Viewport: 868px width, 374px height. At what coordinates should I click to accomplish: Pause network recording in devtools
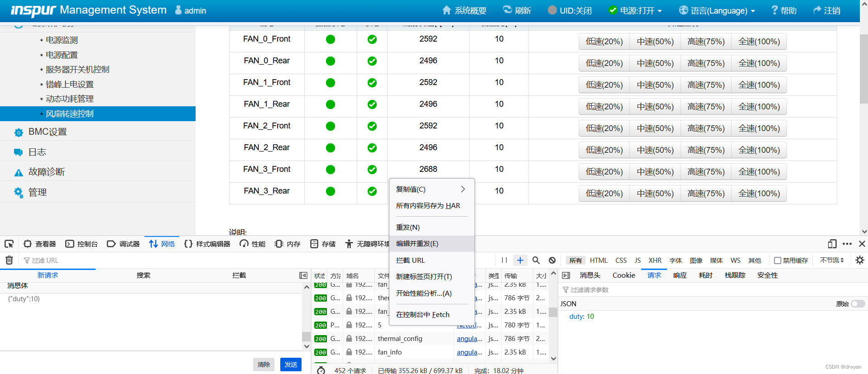tap(504, 260)
